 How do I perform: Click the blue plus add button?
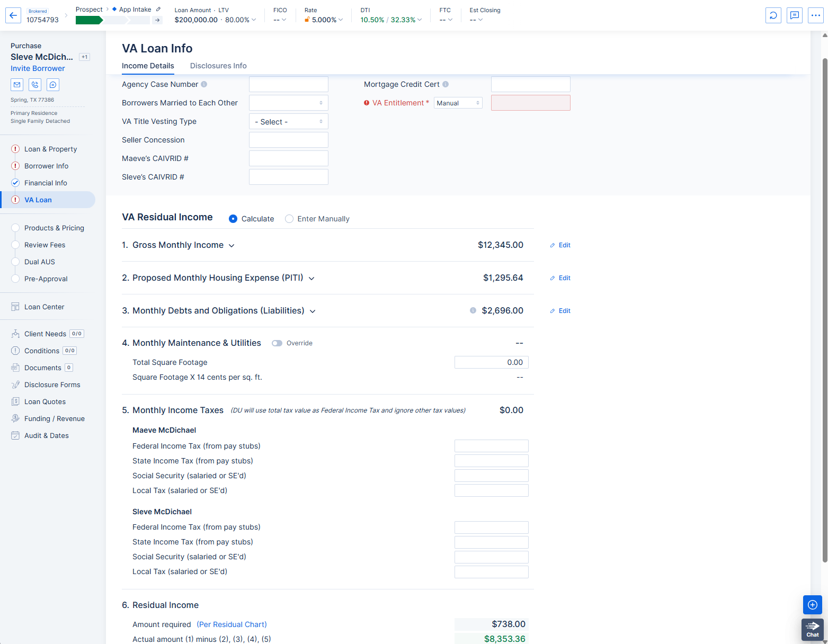click(x=813, y=605)
